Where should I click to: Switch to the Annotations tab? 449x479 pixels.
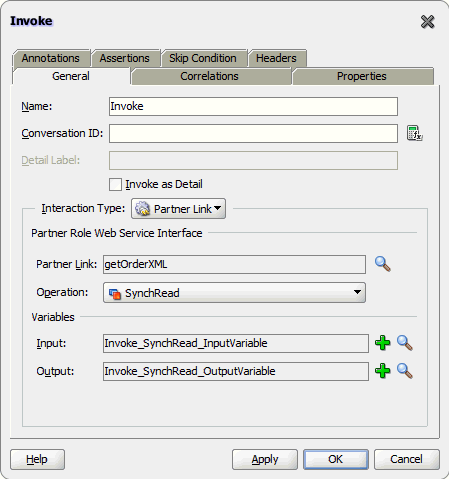[51, 58]
